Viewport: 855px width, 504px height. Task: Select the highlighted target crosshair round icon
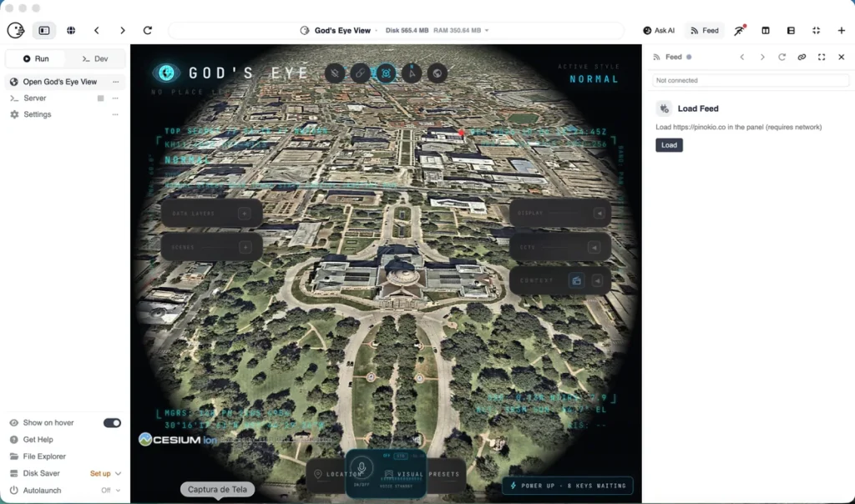(x=386, y=73)
